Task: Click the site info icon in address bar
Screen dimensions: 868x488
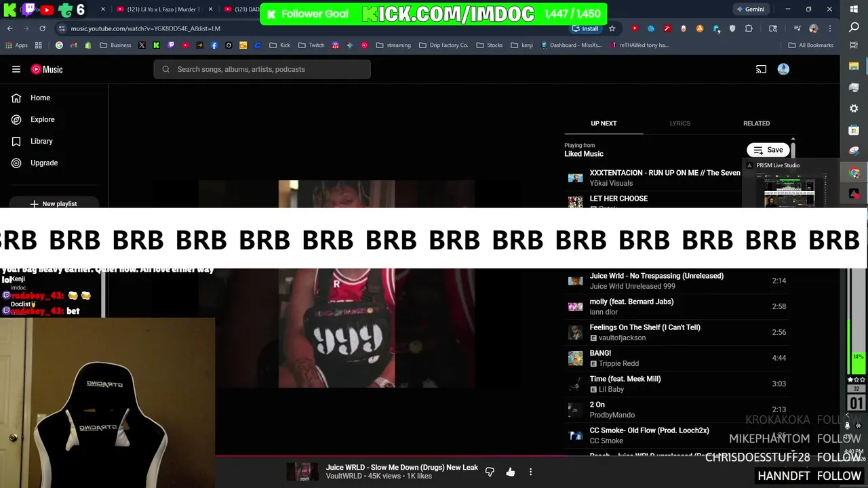Action: [x=62, y=28]
